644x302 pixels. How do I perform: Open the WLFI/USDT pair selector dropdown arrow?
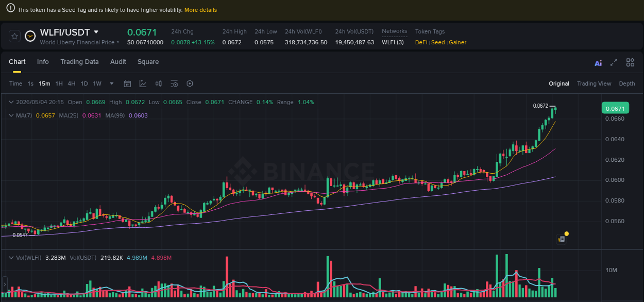(x=96, y=32)
